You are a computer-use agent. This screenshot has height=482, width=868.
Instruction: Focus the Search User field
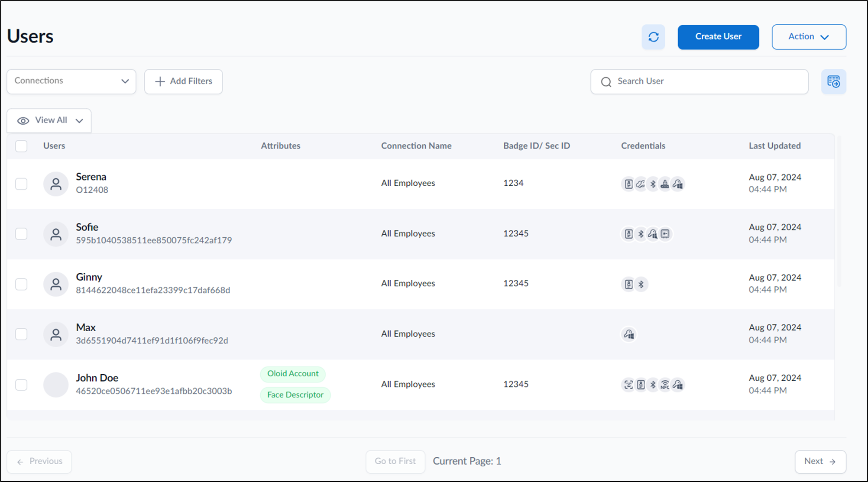(700, 81)
